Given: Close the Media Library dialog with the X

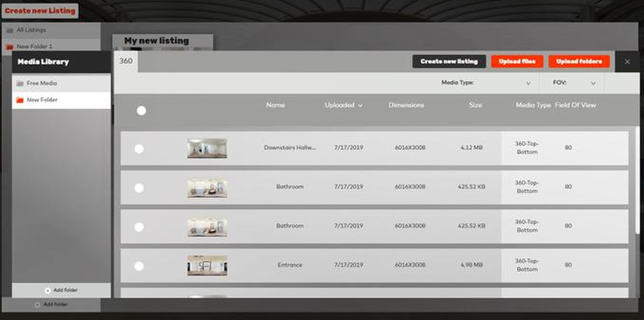Looking at the screenshot, I should coord(627,62).
